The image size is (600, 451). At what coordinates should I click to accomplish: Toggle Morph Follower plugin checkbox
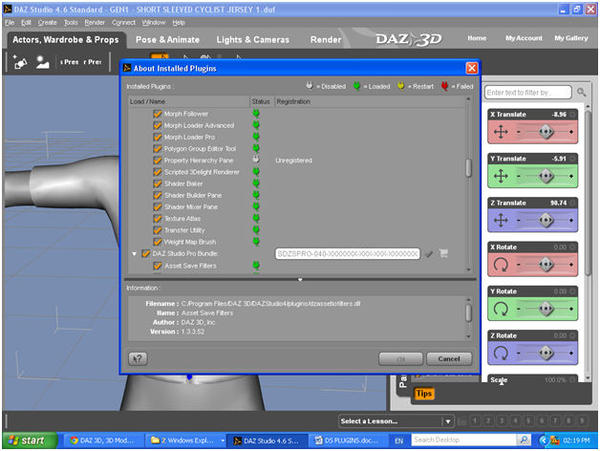[157, 114]
